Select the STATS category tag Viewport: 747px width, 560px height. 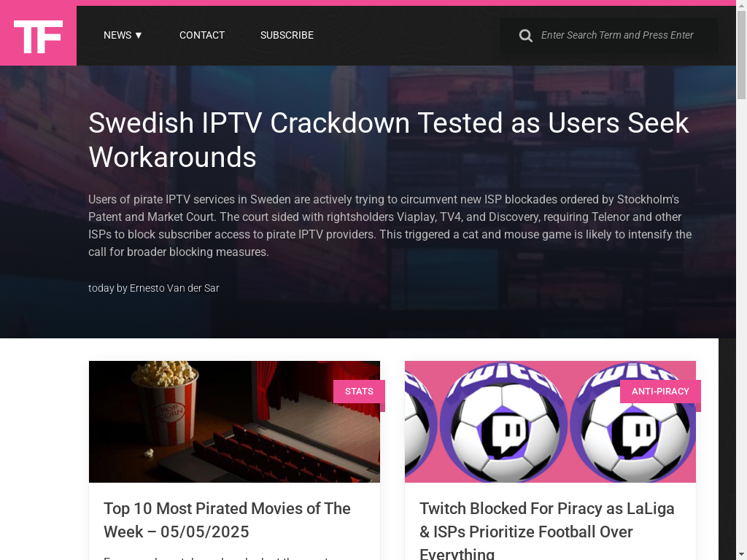[359, 392]
